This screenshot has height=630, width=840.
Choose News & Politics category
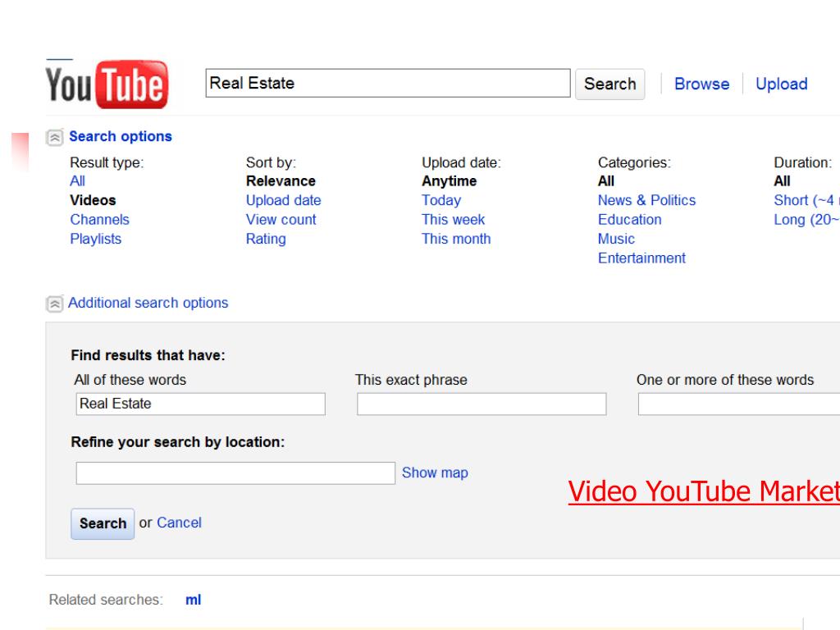[646, 200]
